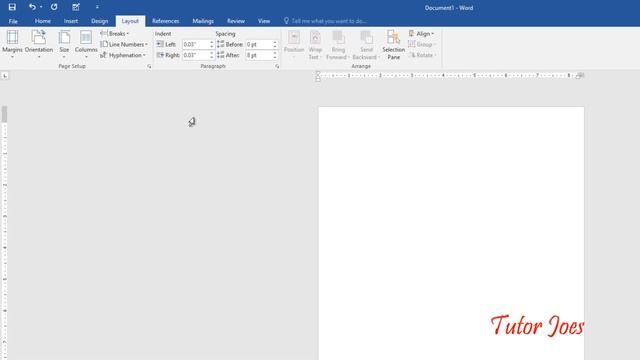Viewport: 640px width, 360px height.
Task: Expand the Rotate dropdown
Action: tap(422, 55)
